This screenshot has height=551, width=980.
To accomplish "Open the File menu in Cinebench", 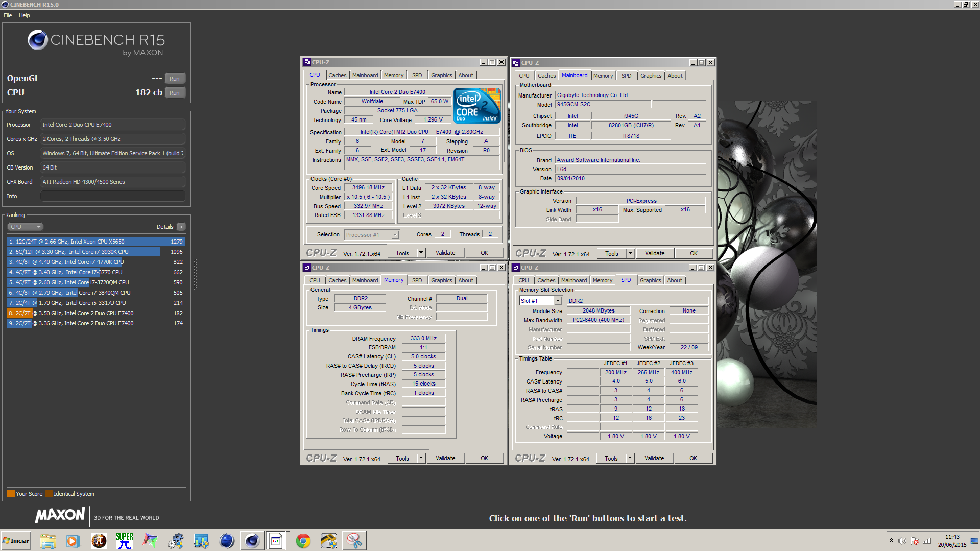I will click(x=8, y=15).
